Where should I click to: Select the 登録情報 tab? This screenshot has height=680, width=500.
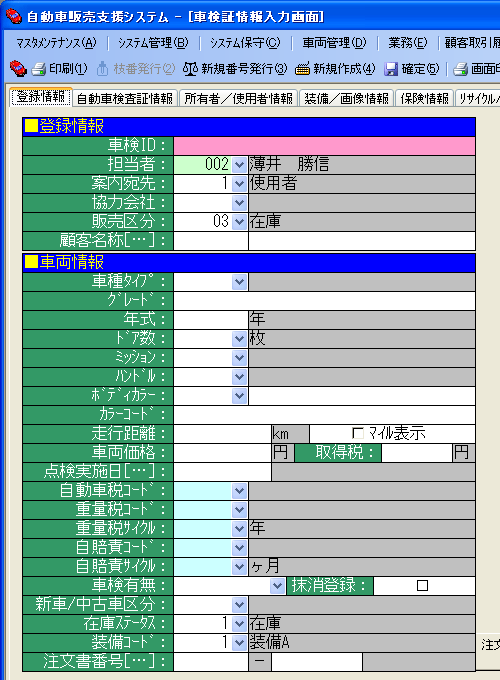[41, 97]
